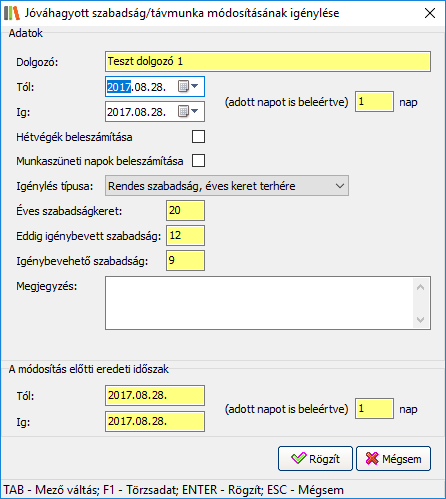Close the dialog with the X button
Screen dimensions: 446x499
coord(430,13)
